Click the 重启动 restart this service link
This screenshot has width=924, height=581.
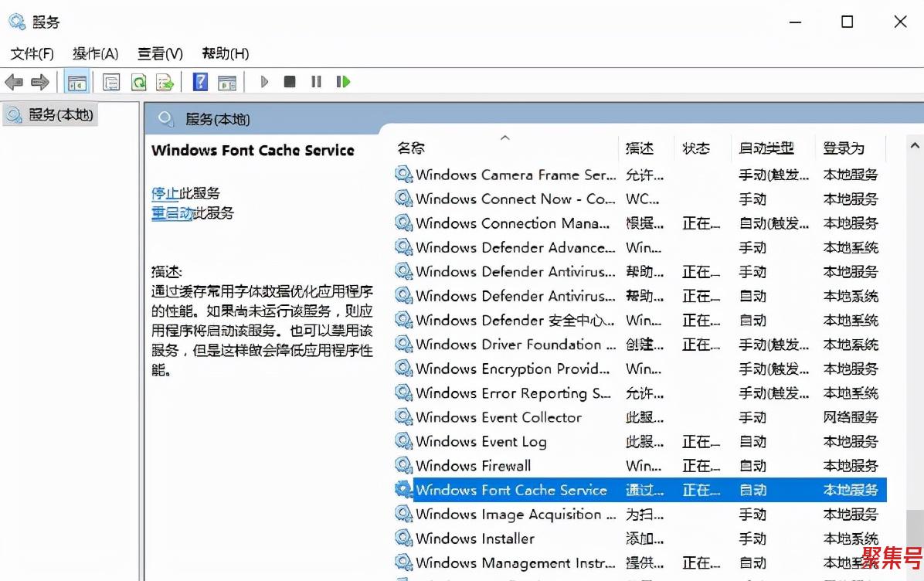coord(172,212)
